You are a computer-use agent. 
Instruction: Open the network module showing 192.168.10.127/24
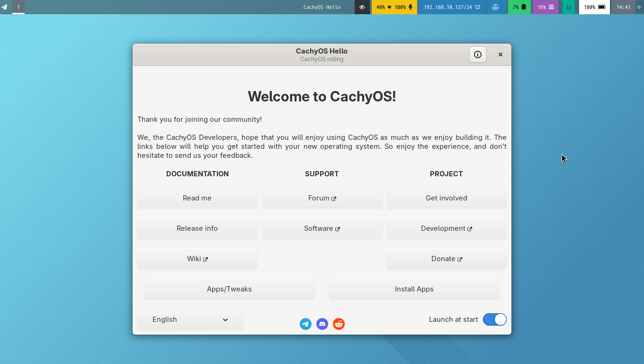(x=452, y=7)
